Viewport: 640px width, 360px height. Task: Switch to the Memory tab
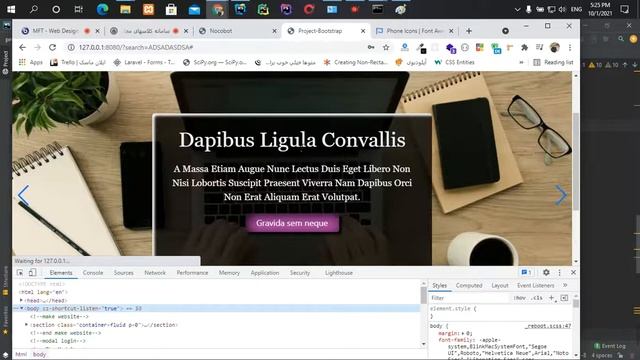click(229, 273)
